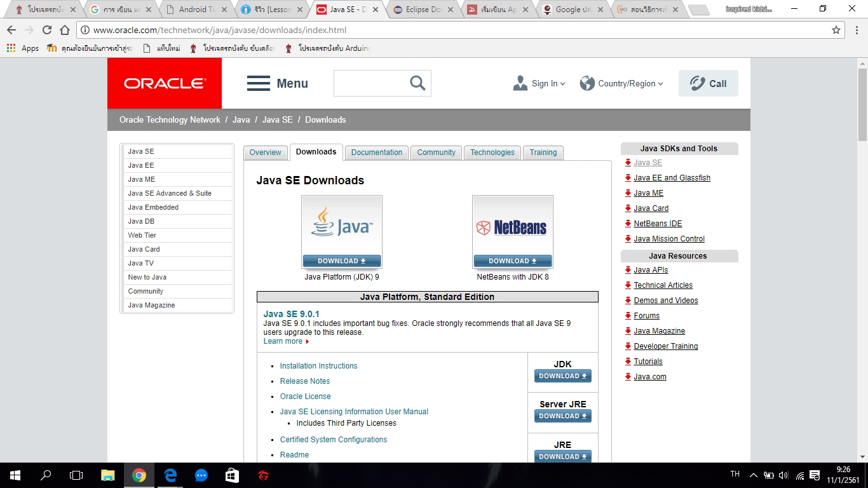Select the Downloads tab

click(x=316, y=152)
